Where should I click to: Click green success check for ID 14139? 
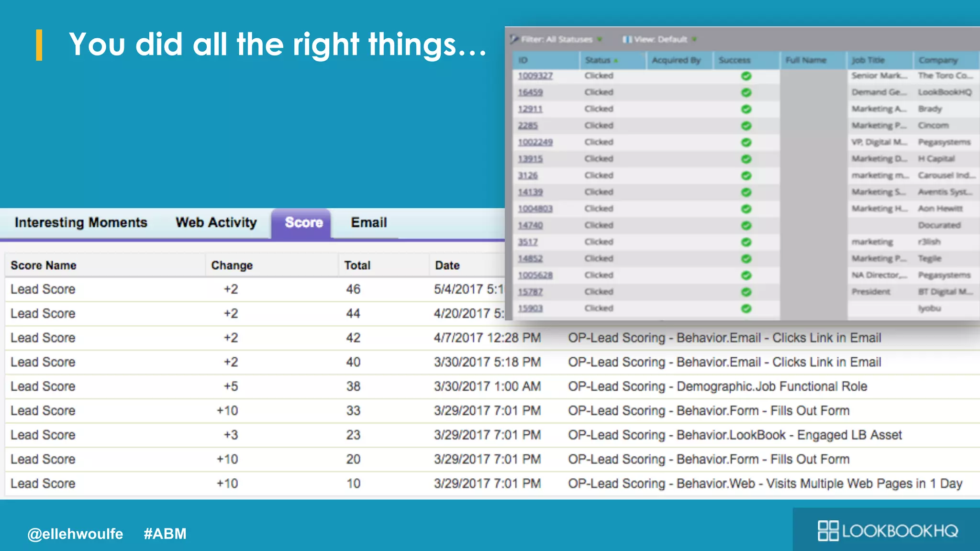coord(746,192)
